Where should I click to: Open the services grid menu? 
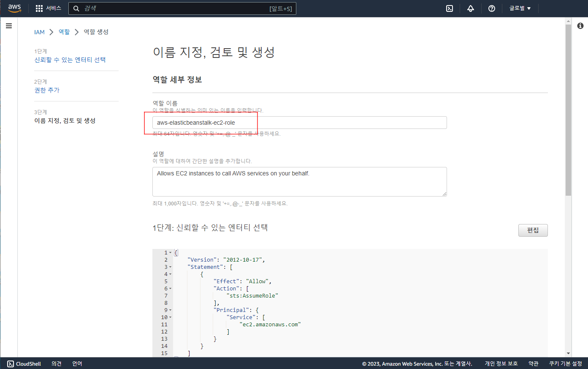coord(39,8)
